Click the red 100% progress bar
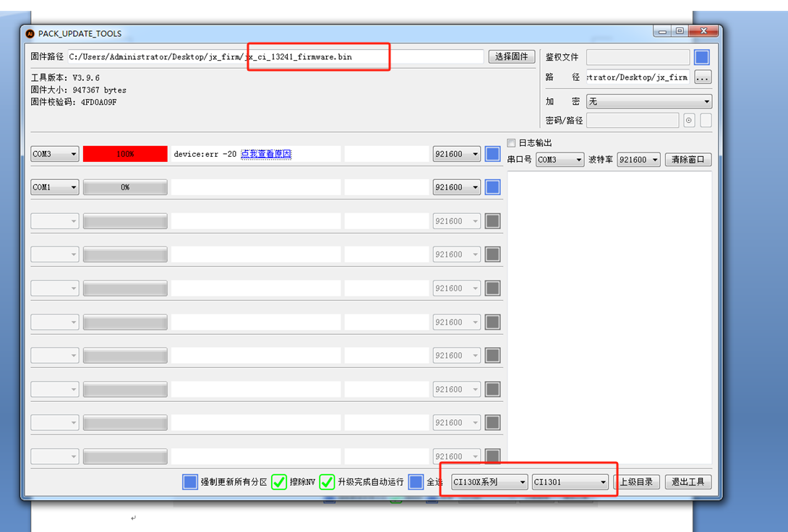Viewport: 788px width, 532px height. pyautogui.click(x=125, y=153)
